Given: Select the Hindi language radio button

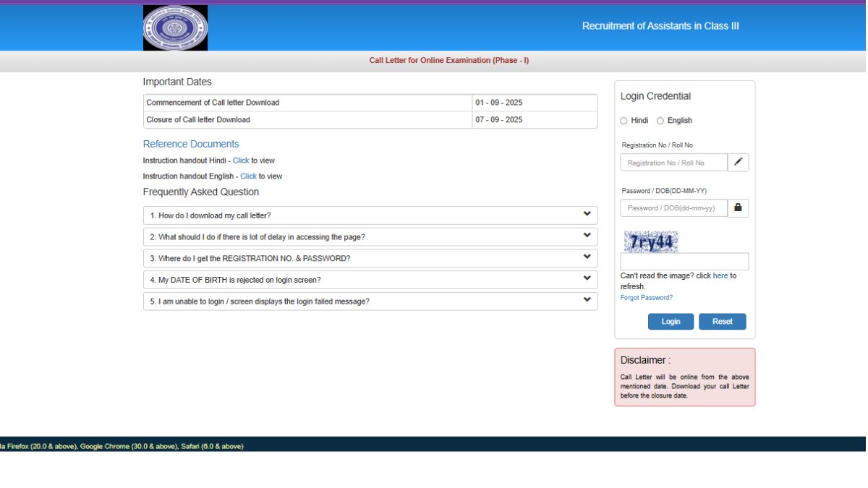Looking at the screenshot, I should [x=624, y=121].
